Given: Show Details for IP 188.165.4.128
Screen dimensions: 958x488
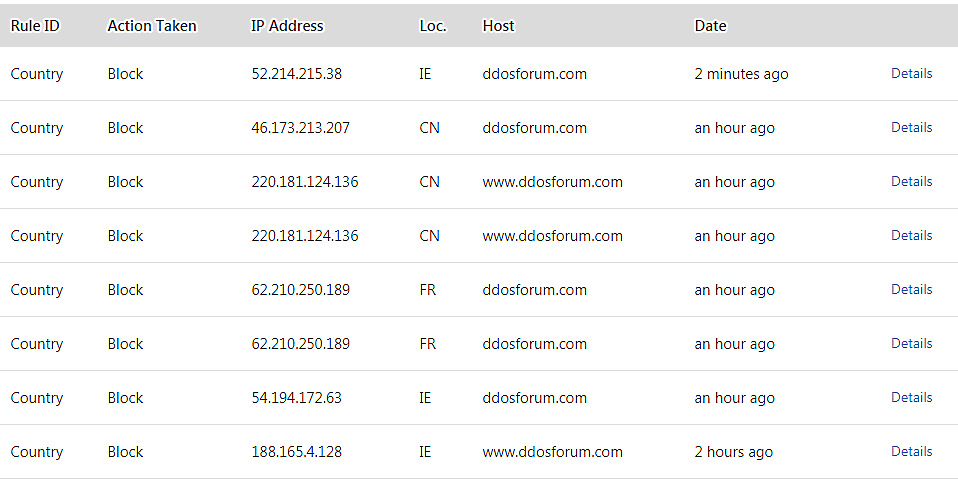Looking at the screenshot, I should coord(911,451).
